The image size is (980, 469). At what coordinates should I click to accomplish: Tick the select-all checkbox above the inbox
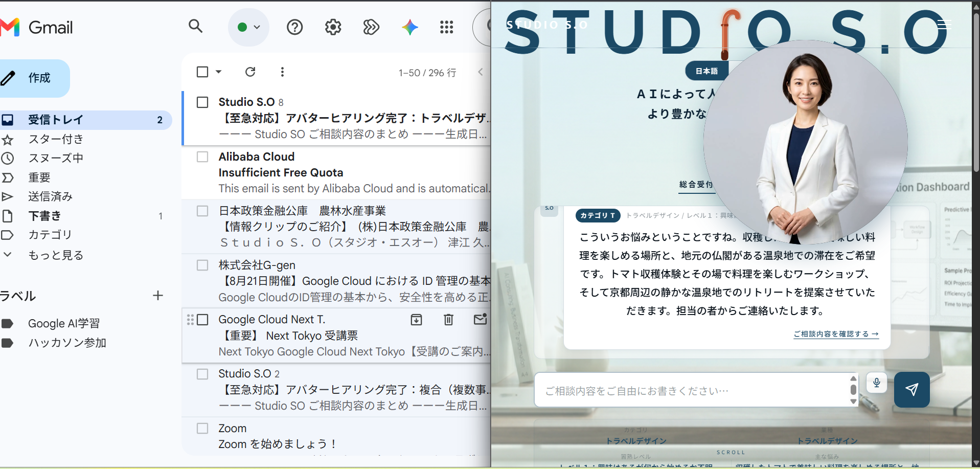click(202, 72)
